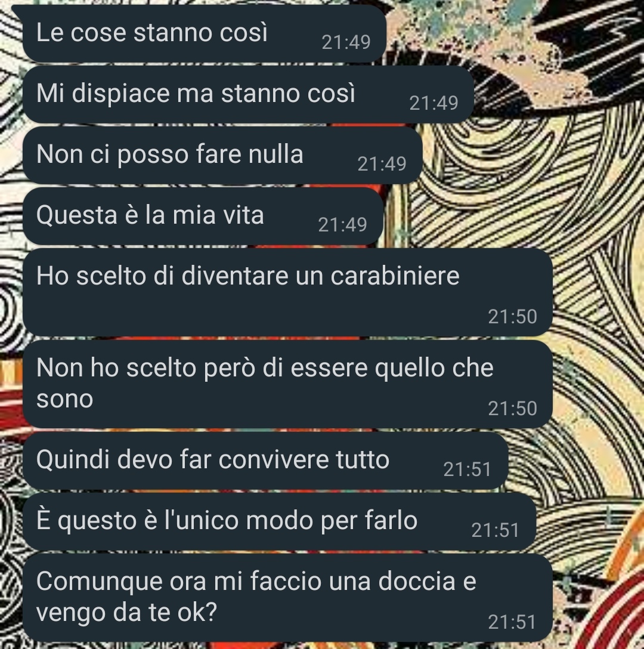Image resolution: width=644 pixels, height=649 pixels.
Task: Click the 21:51 timestamp on the last message
Action: pos(512,622)
